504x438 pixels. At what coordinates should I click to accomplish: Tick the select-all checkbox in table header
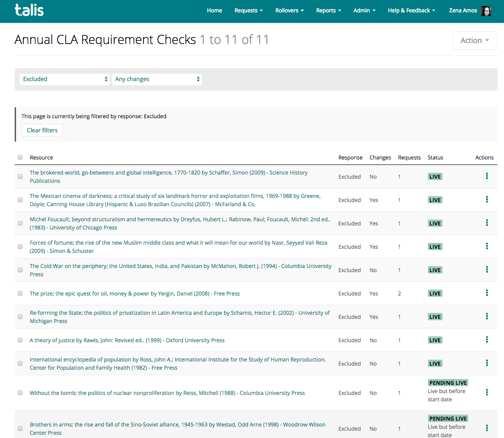click(x=20, y=157)
